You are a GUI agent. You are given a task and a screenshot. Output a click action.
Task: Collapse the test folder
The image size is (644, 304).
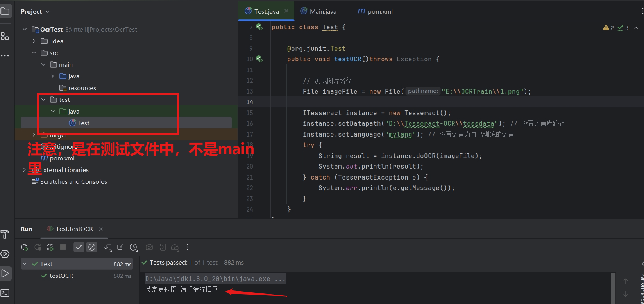[x=43, y=100]
